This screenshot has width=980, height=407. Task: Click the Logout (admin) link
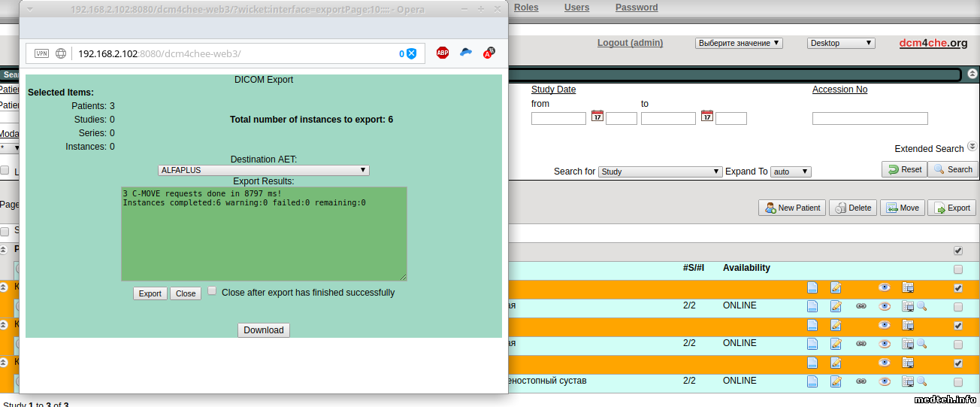(630, 43)
